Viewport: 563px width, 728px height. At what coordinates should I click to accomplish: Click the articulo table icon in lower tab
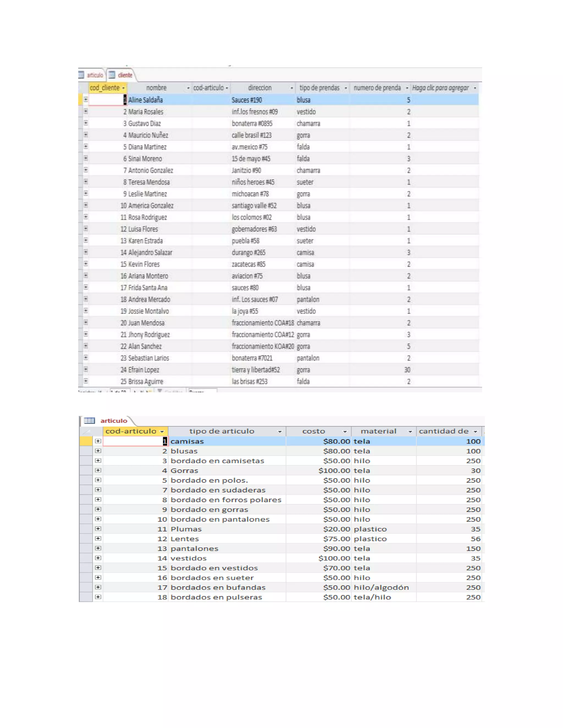[89, 420]
